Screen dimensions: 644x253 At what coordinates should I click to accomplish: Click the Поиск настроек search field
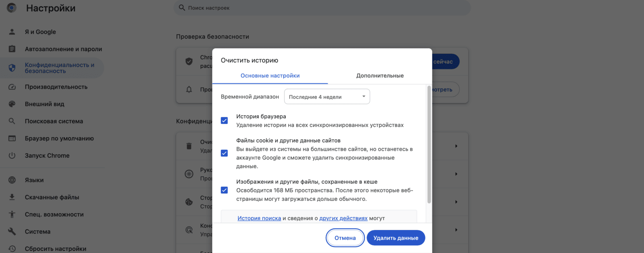click(x=322, y=8)
